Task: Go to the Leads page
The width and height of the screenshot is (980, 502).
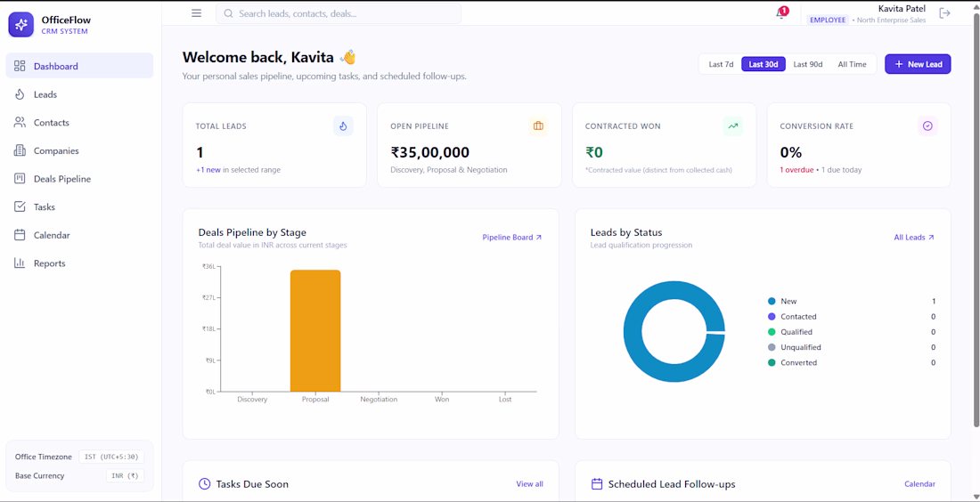Action: click(x=79, y=94)
